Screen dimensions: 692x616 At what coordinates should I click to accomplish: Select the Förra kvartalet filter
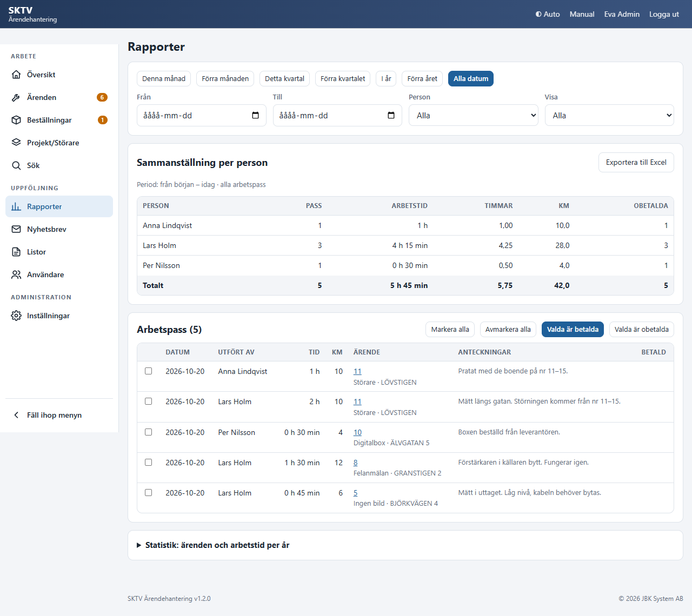pyautogui.click(x=343, y=78)
